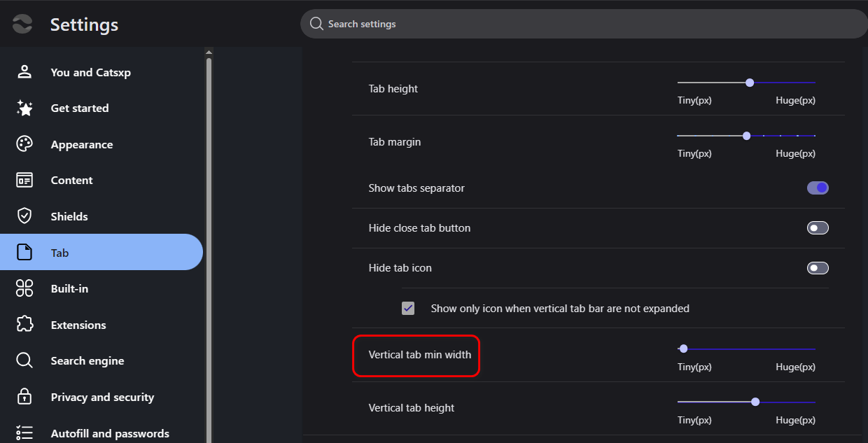The width and height of the screenshot is (868, 443).
Task: Click the Vertical tab min width slider
Action: 746,349
